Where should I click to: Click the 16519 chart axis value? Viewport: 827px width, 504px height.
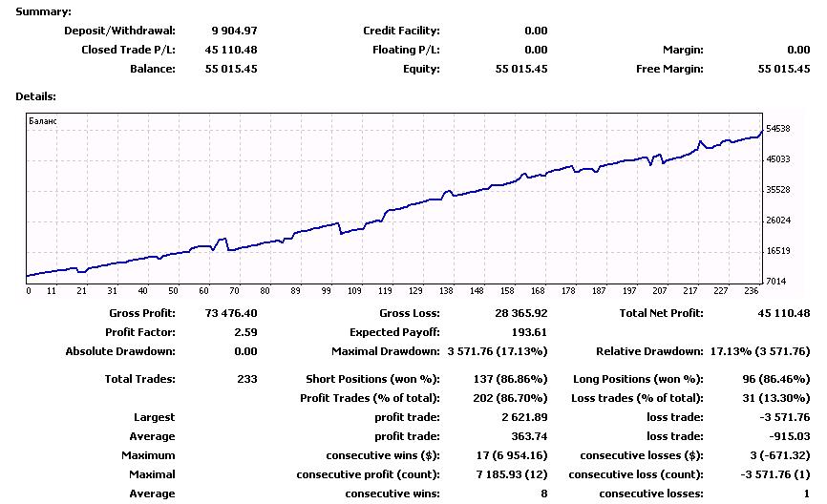(778, 251)
